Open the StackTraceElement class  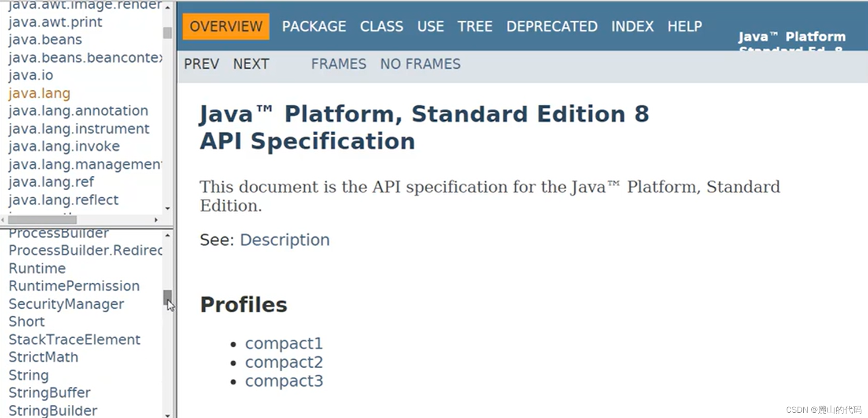pos(75,340)
